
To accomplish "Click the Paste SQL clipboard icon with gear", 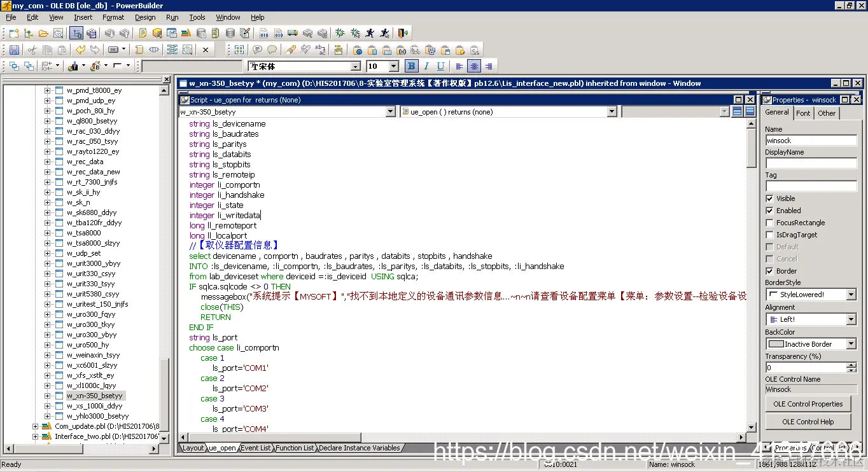I will click(357, 50).
